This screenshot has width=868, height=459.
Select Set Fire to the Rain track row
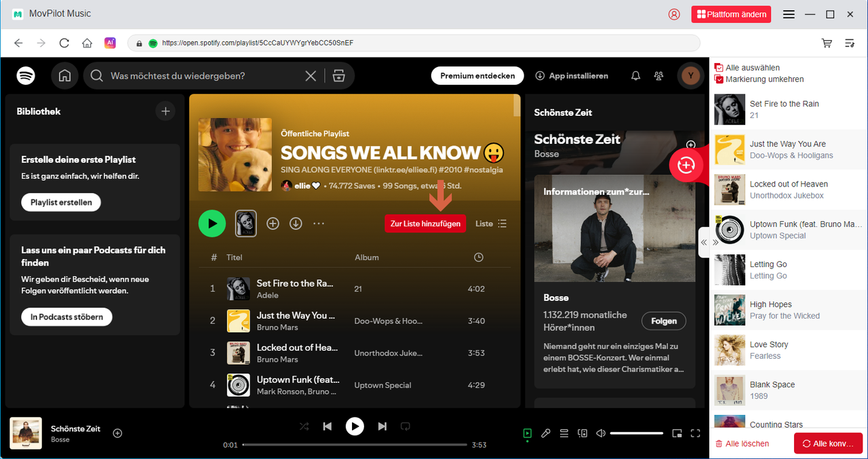tap(355, 289)
